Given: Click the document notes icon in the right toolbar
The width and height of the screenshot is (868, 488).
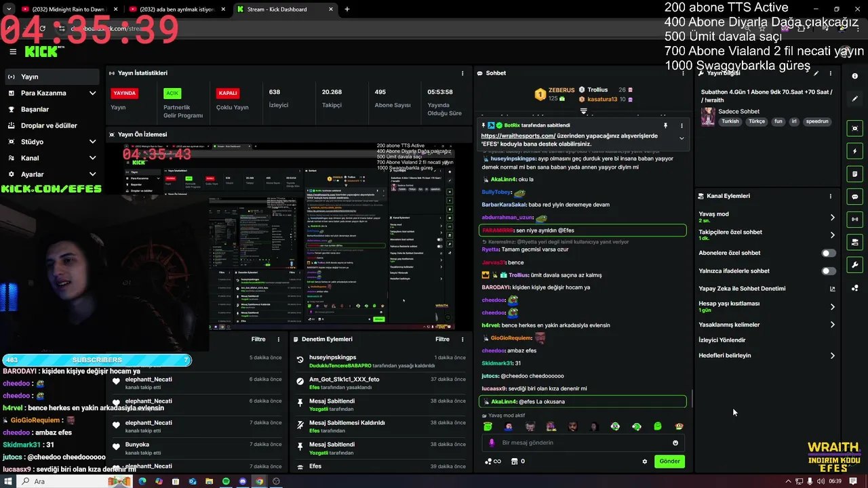Looking at the screenshot, I should pos(855,174).
